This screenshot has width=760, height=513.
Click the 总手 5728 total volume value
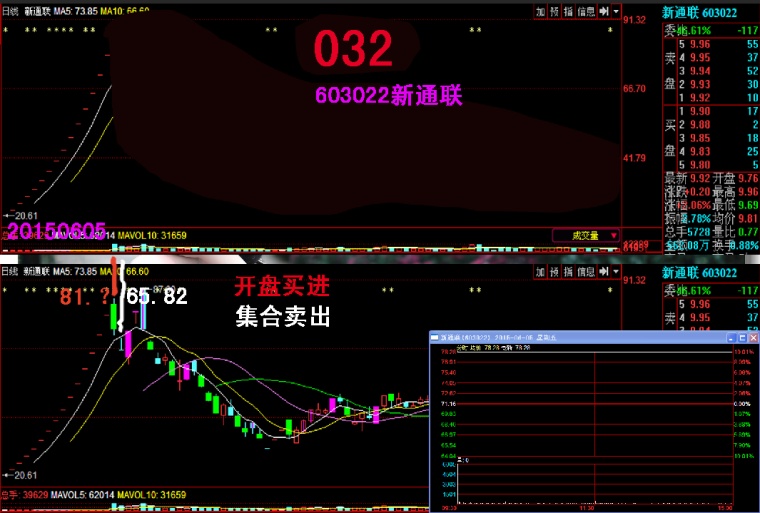click(699, 232)
